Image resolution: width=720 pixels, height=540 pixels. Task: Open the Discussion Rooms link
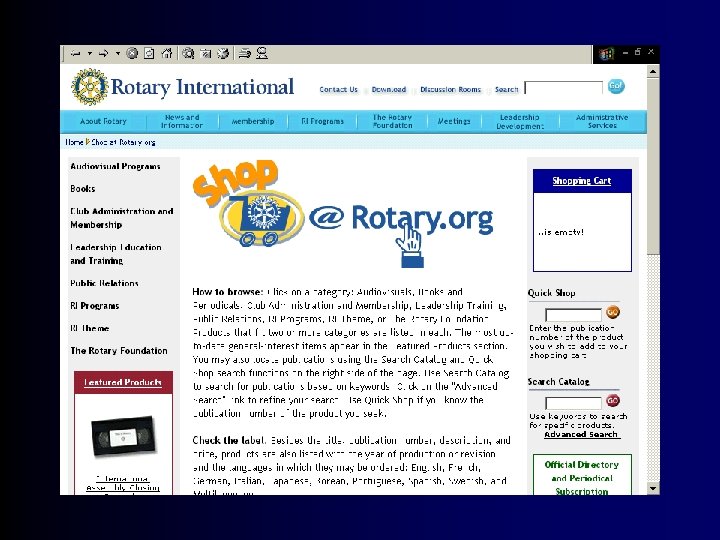click(x=450, y=90)
